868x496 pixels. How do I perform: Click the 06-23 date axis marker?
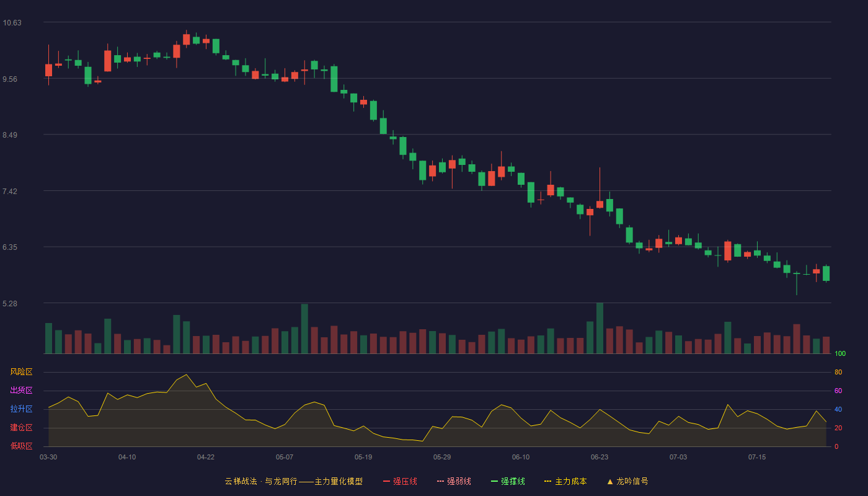coord(600,457)
